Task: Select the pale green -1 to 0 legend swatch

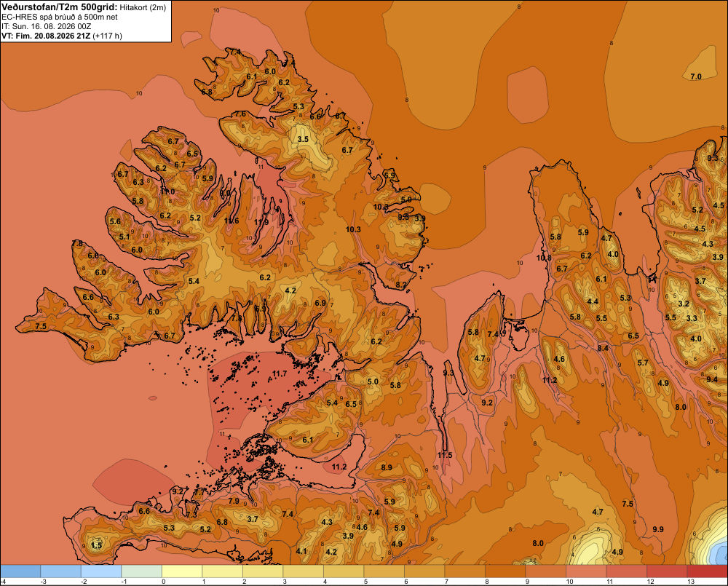Action: 142,571
